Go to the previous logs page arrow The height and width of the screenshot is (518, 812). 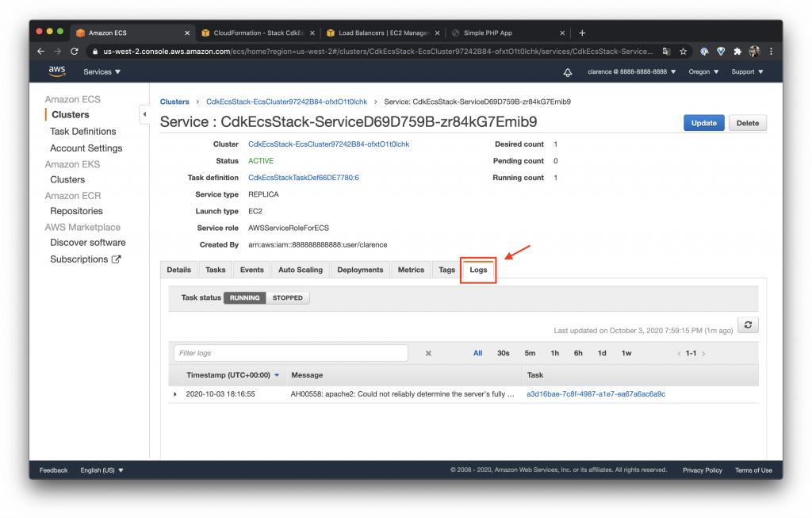(x=679, y=354)
